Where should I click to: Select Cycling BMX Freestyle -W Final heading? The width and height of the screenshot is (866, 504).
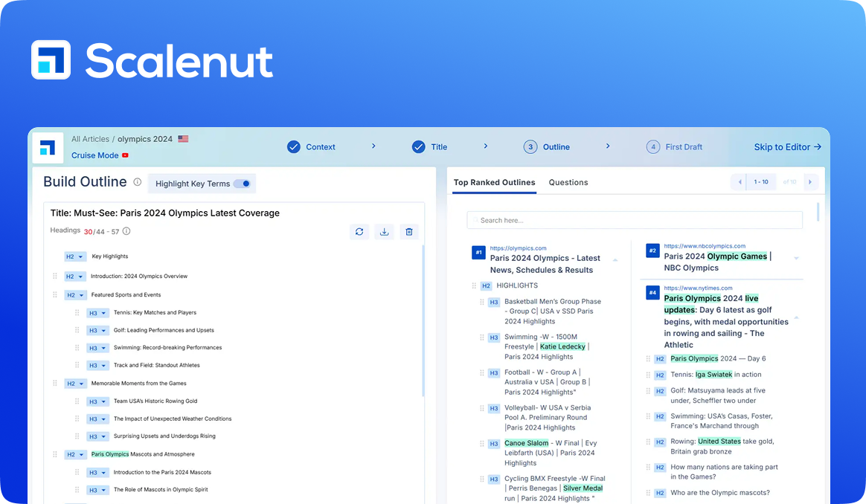554,488
